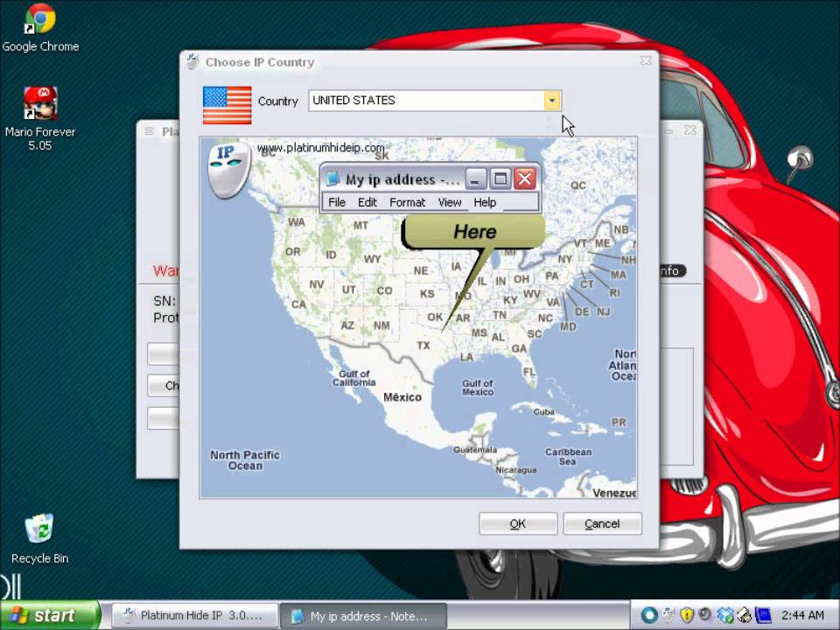Click the Windows start button

coord(50,615)
